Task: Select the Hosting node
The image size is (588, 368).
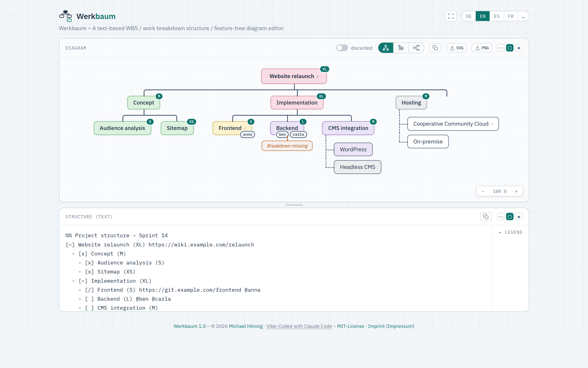Action: (x=411, y=103)
